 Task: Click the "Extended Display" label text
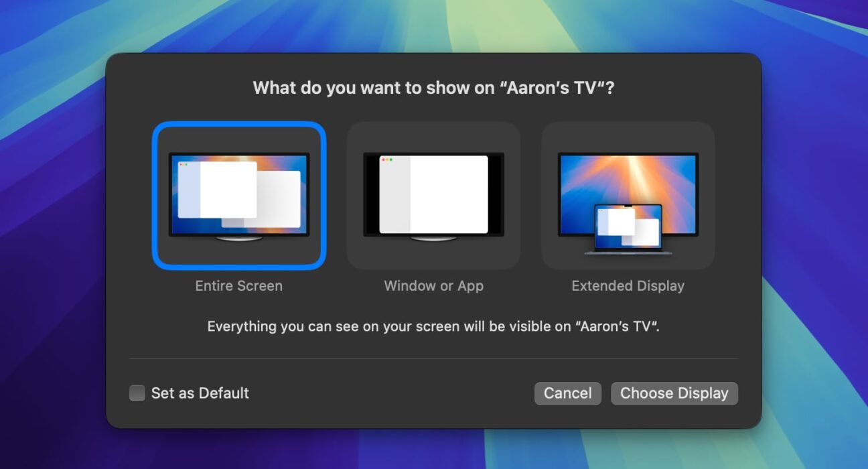tap(628, 286)
